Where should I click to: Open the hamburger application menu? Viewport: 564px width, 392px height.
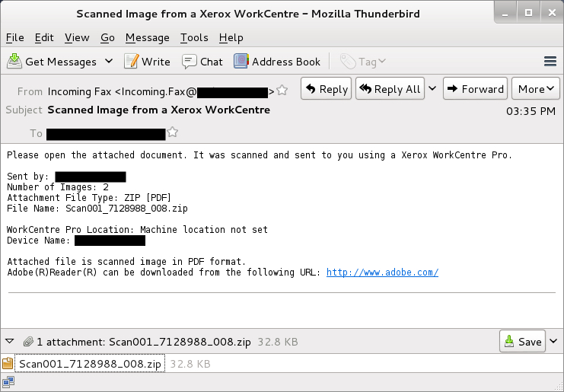click(550, 61)
